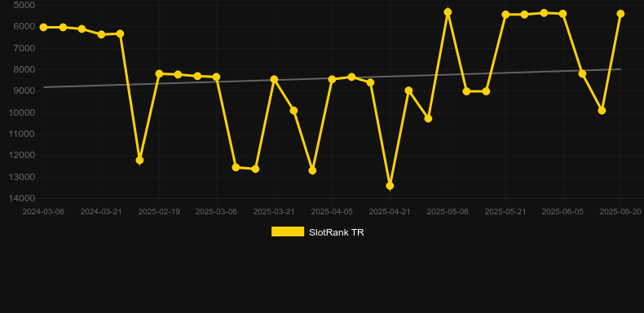The height and width of the screenshot is (313, 644).
Task: Select the data point at 2024-03-21
Action: tap(101, 34)
